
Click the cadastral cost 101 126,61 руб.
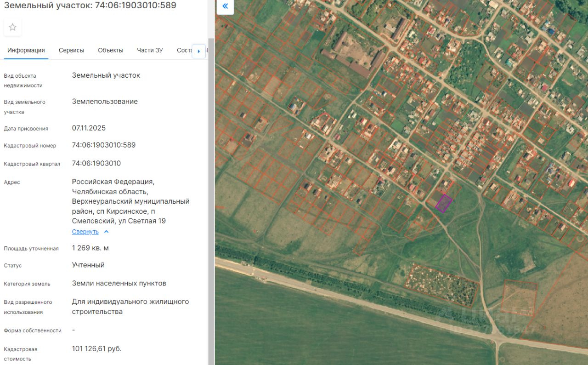[96, 348]
